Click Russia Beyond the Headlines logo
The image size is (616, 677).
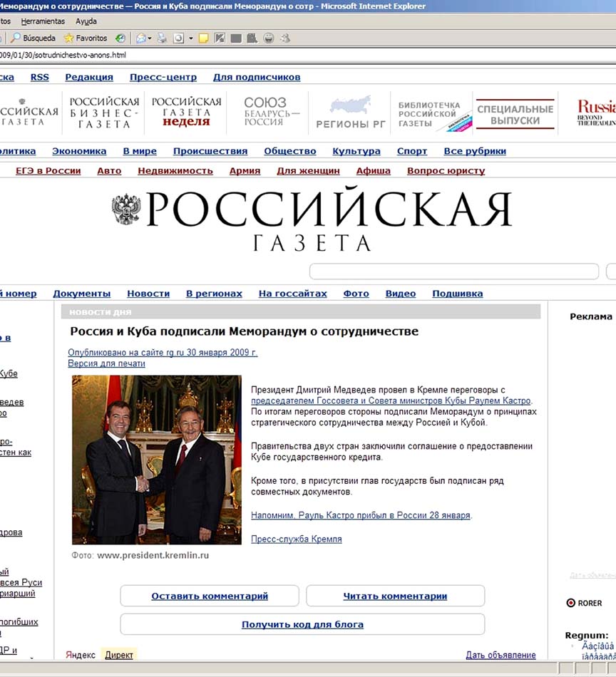click(596, 112)
